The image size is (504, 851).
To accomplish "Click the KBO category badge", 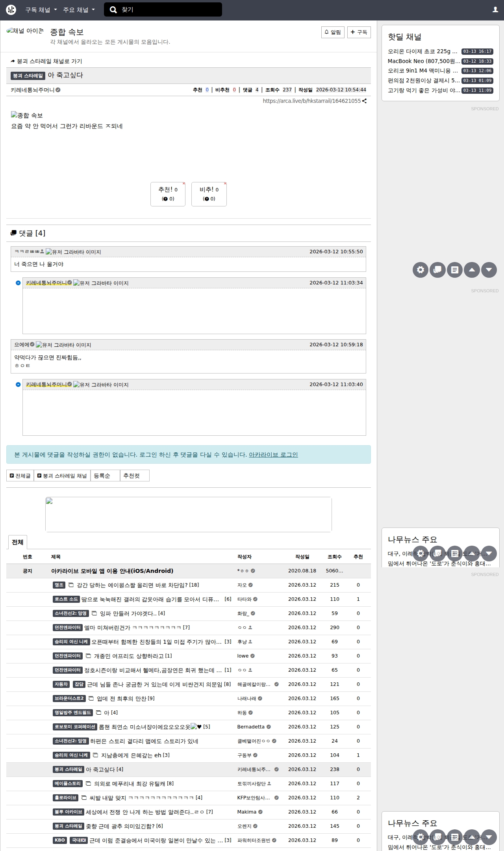I will tap(60, 840).
